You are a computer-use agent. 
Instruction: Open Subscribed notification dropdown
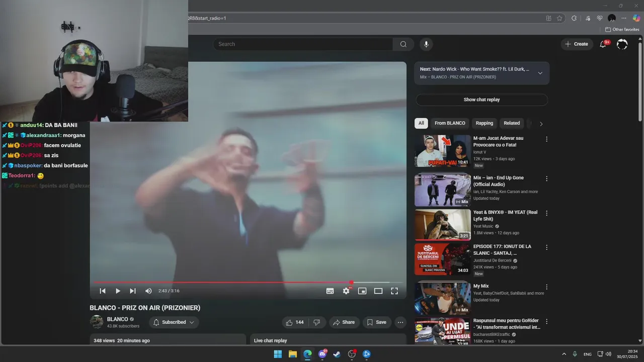click(x=174, y=322)
